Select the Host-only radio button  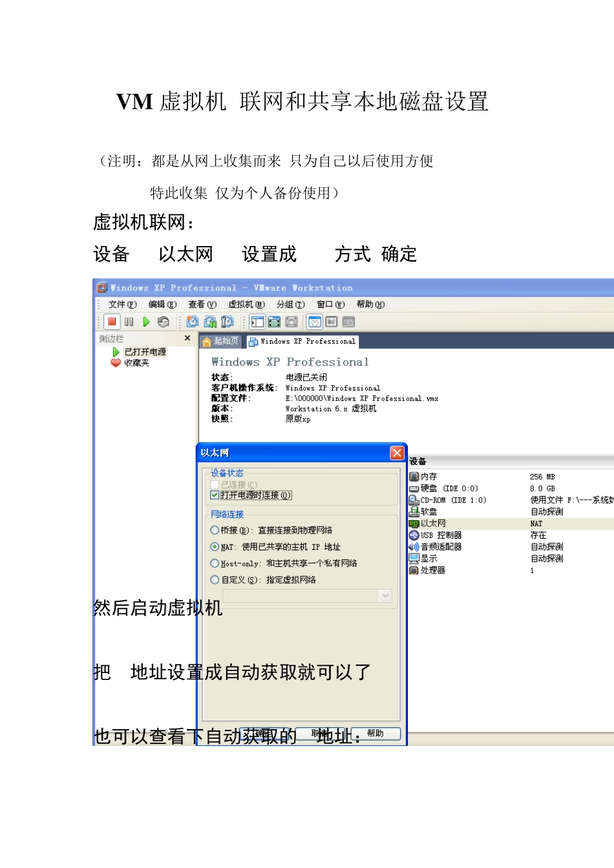pyautogui.click(x=215, y=563)
